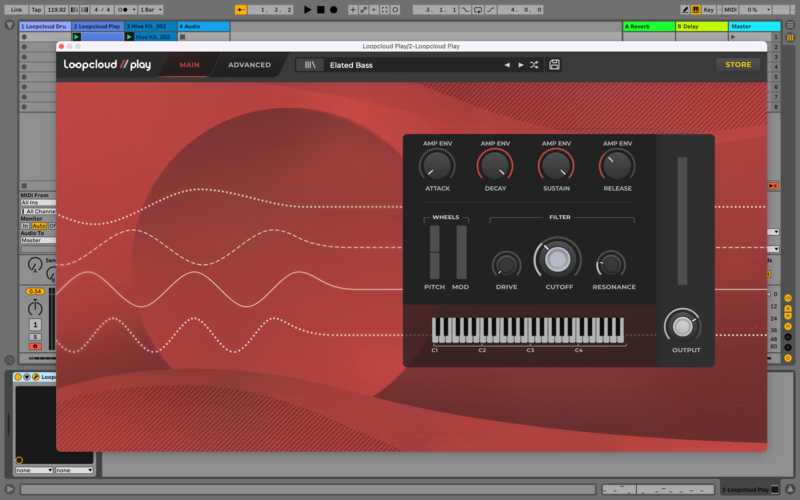This screenshot has height=500, width=800.
Task: Stop playback with the transport Stop button
Action: (320, 10)
